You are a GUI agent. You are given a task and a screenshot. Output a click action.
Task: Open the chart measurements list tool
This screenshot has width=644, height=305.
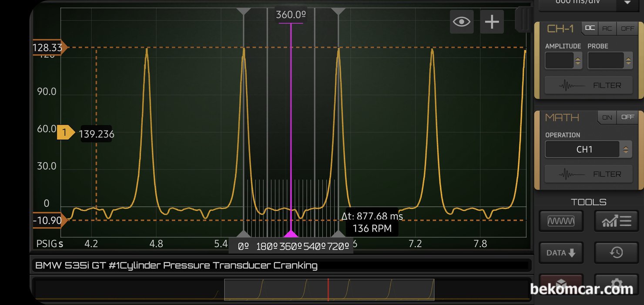(x=616, y=221)
